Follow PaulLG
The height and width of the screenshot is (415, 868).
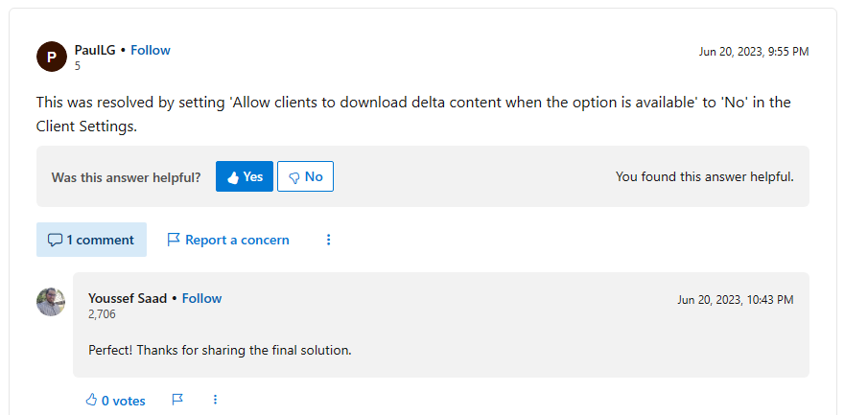pos(151,51)
